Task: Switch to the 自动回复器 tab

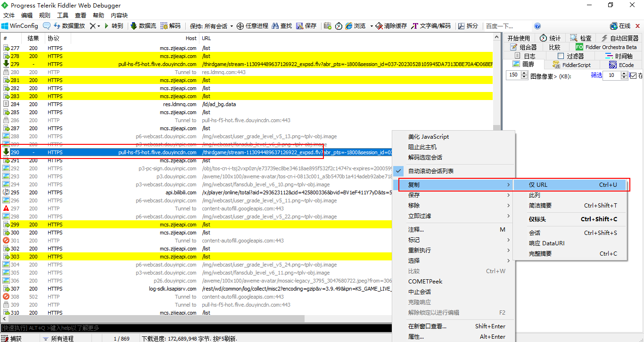Action: pyautogui.click(x=620, y=38)
